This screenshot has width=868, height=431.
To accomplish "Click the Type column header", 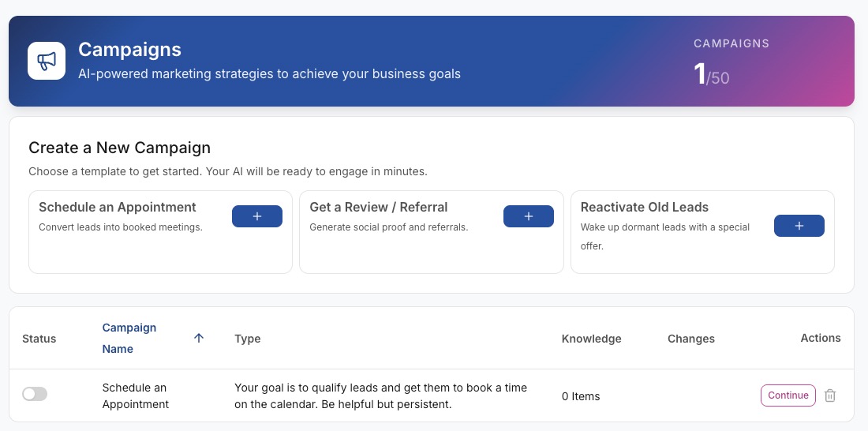I will coord(248,339).
